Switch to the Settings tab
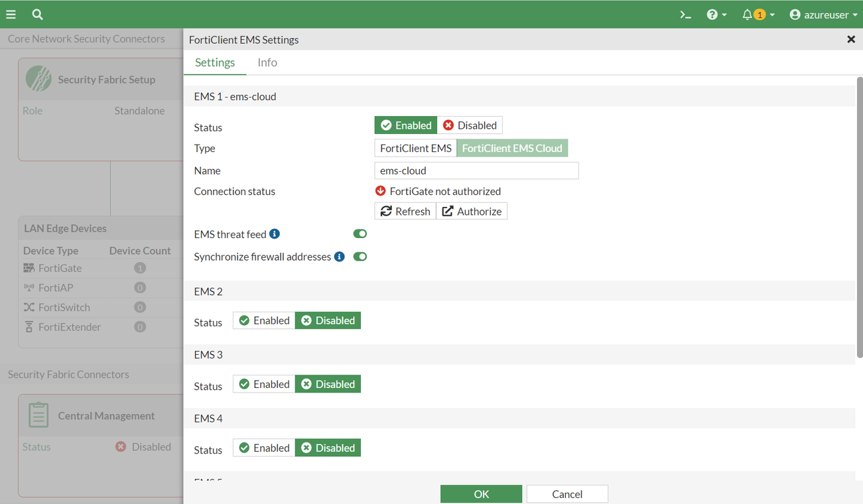 (215, 62)
